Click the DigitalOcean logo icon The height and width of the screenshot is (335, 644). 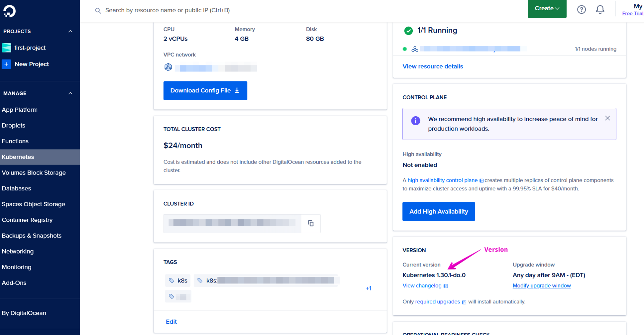(9, 11)
